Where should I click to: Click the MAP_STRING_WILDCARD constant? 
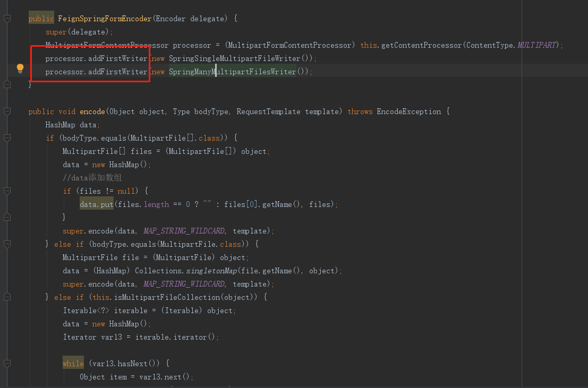coord(184,230)
